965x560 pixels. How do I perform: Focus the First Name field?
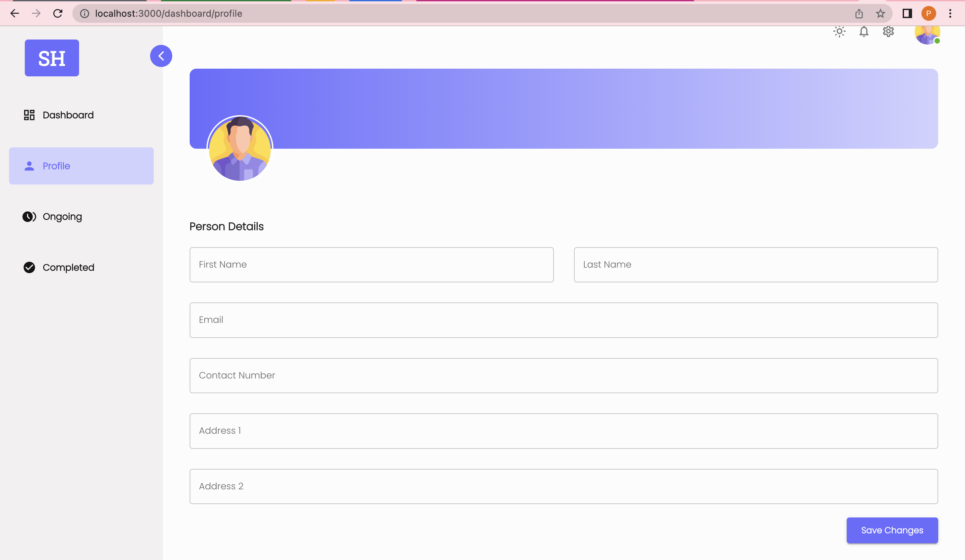pyautogui.click(x=371, y=265)
